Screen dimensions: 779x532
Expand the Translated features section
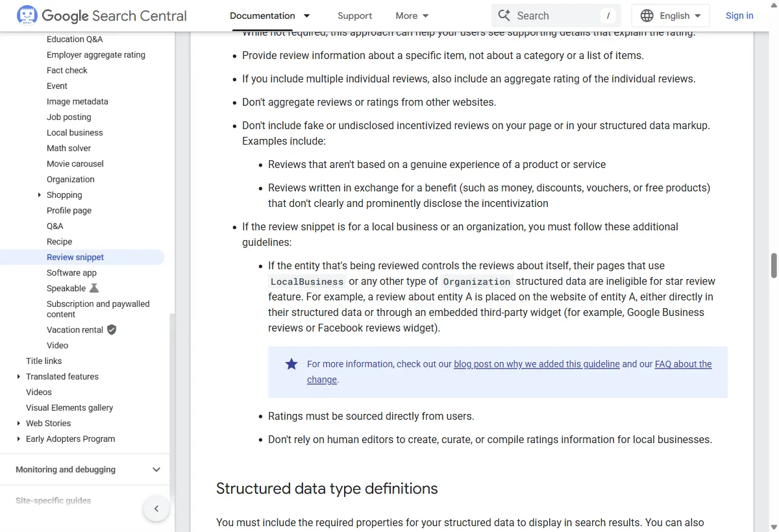18,376
